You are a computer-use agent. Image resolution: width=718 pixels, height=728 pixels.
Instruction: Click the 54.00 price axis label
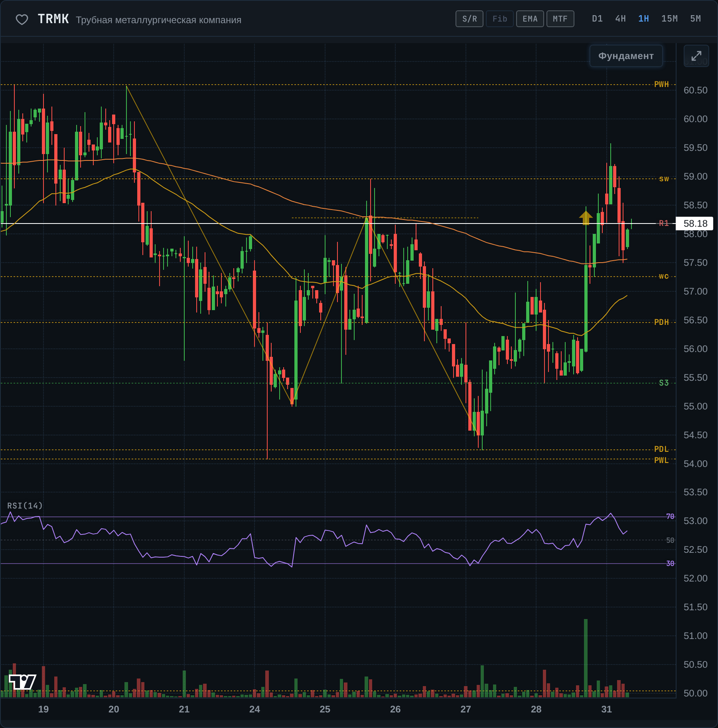click(695, 464)
